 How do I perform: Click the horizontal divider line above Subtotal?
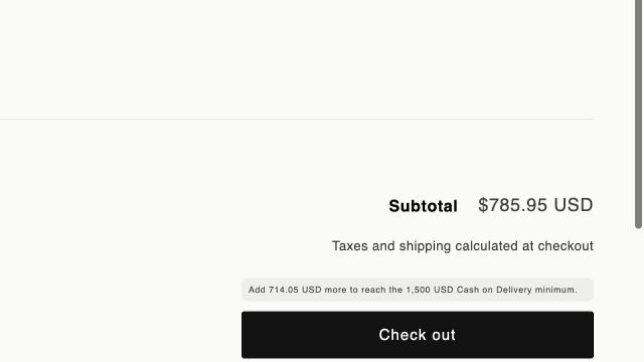click(x=297, y=119)
